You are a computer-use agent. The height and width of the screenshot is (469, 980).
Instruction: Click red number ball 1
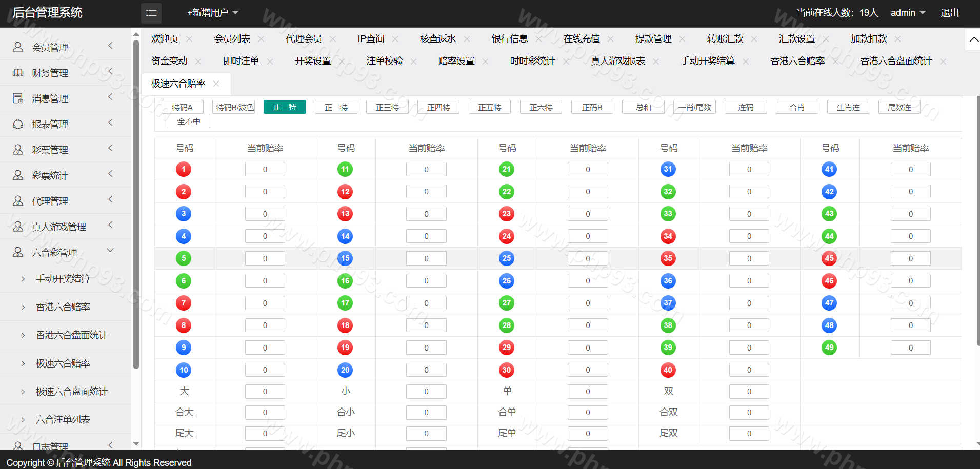184,169
